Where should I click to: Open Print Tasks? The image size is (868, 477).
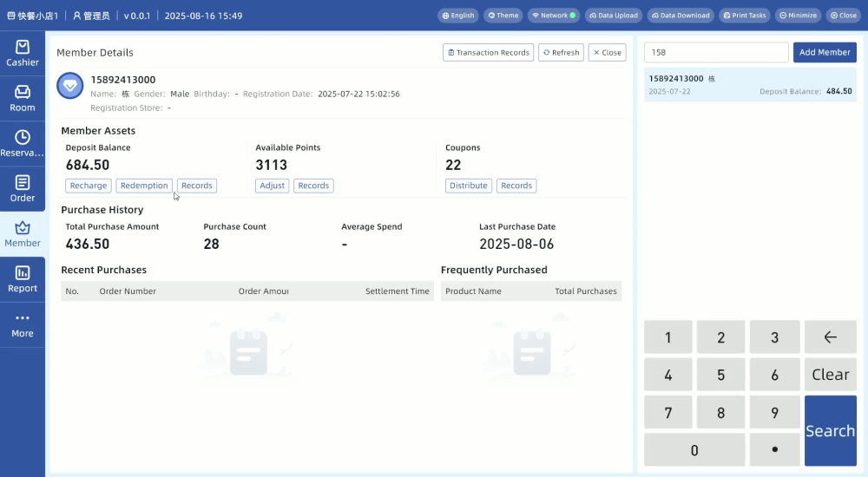pyautogui.click(x=745, y=16)
